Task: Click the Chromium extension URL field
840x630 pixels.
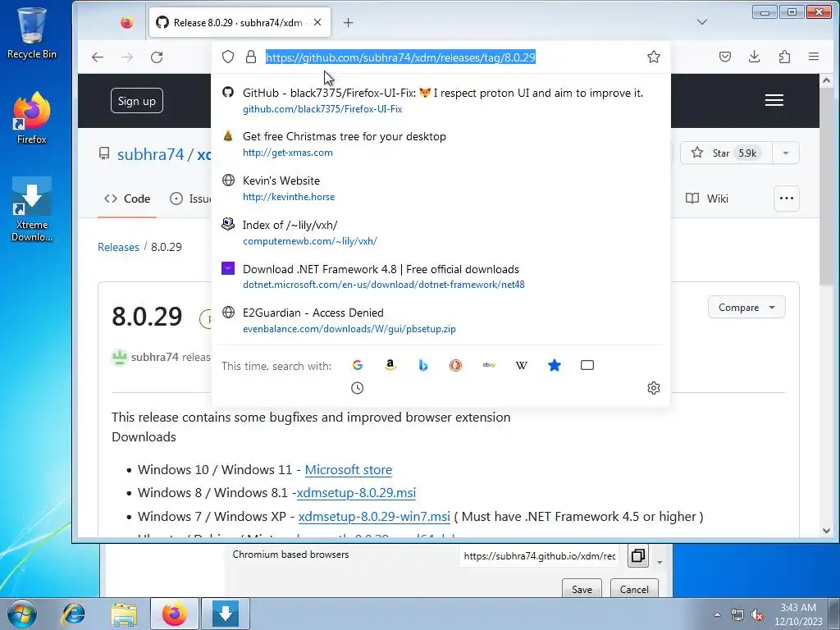Action: 540,556
